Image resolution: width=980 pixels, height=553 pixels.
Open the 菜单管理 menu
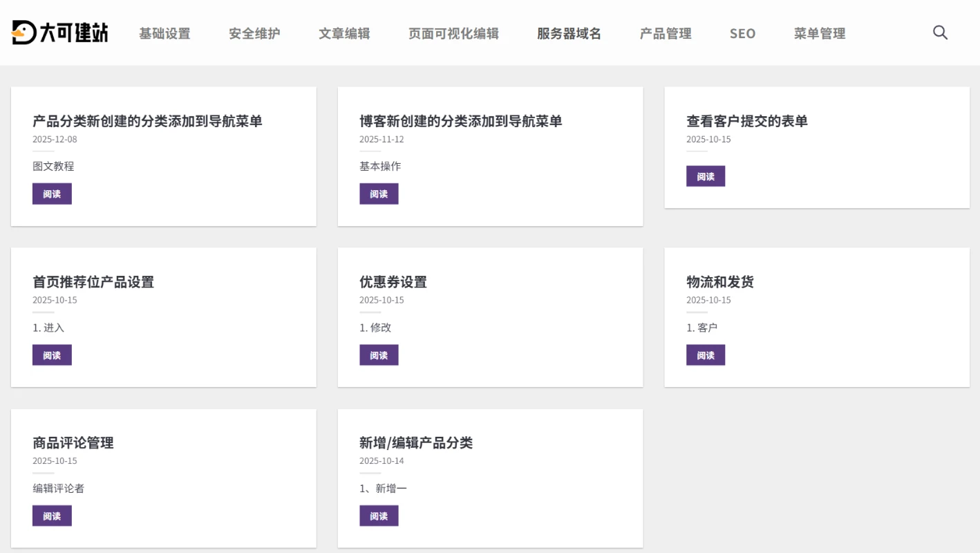point(820,33)
